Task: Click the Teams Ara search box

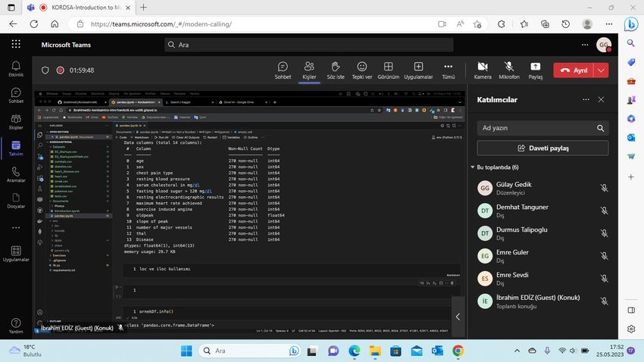Action: pos(309,45)
